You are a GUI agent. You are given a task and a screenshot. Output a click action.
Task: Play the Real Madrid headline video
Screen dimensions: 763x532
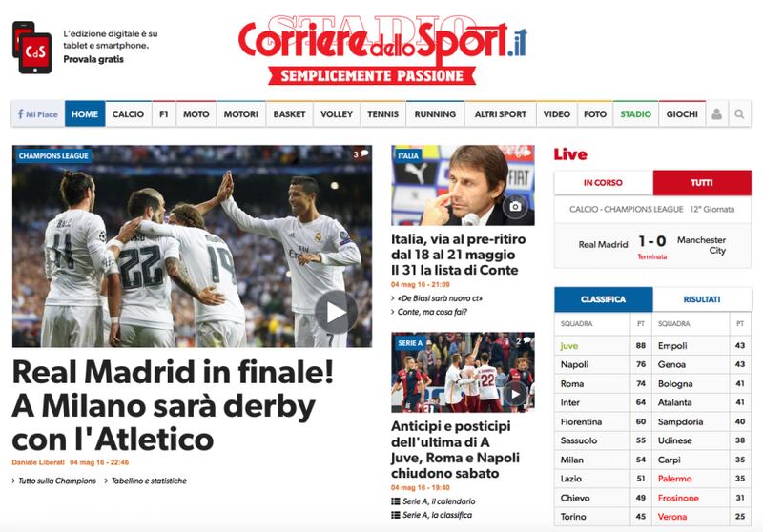click(x=337, y=312)
